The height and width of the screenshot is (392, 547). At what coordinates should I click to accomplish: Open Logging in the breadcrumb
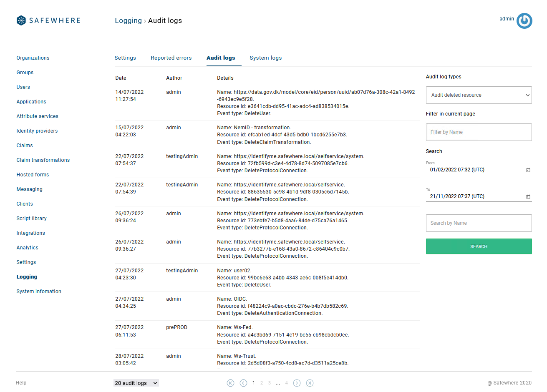128,21
